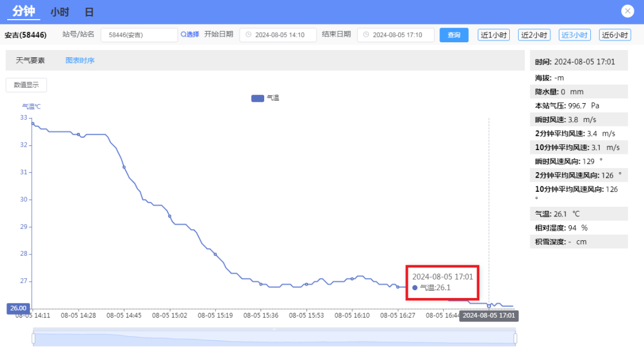Click the clock icon in start date field
The width and height of the screenshot is (644, 348).
248,35
